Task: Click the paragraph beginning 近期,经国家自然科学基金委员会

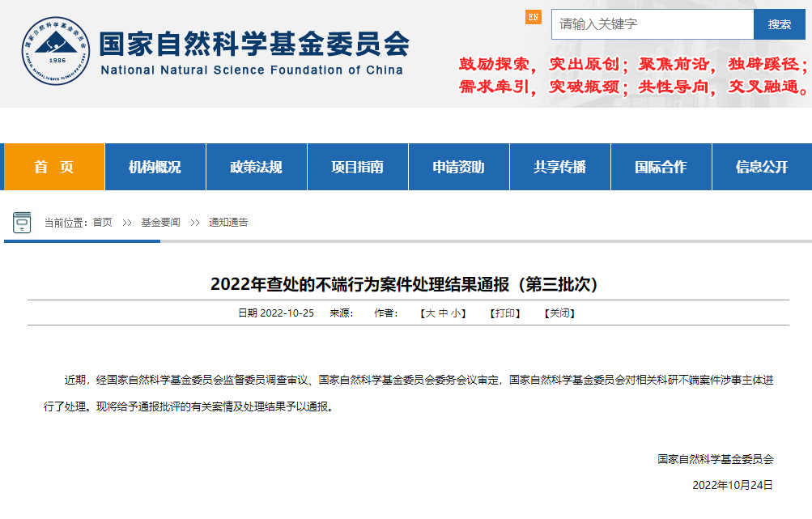Action: click(x=409, y=394)
